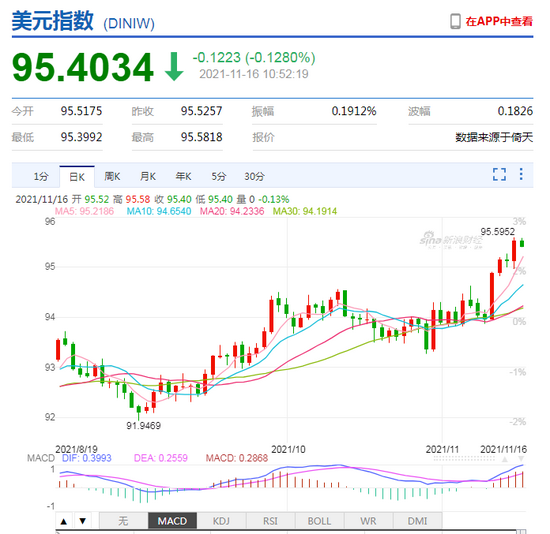Click the 美元指数 title heading
Screen dimensions: 550x534
53,21
